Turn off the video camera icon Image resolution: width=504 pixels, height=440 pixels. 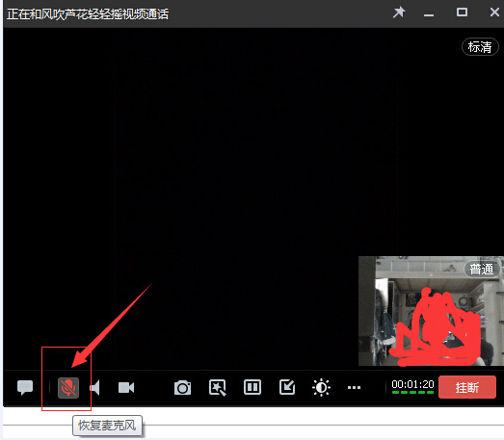[x=126, y=388]
